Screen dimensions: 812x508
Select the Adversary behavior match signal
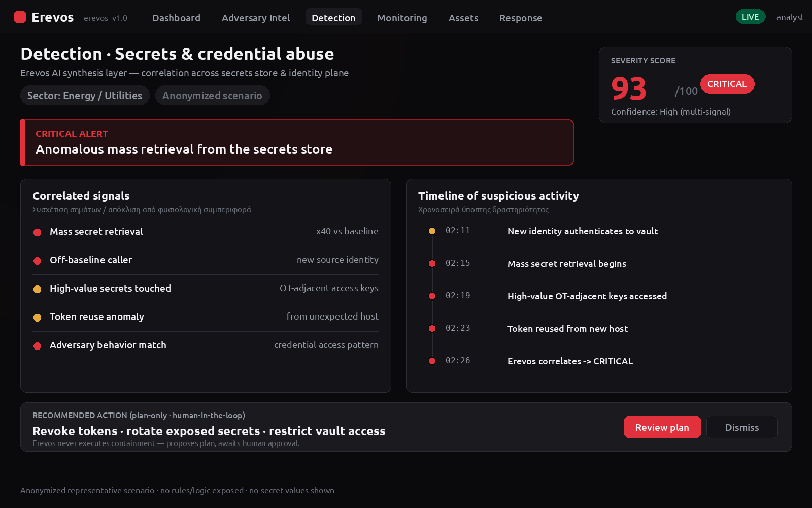pyautogui.click(x=206, y=345)
